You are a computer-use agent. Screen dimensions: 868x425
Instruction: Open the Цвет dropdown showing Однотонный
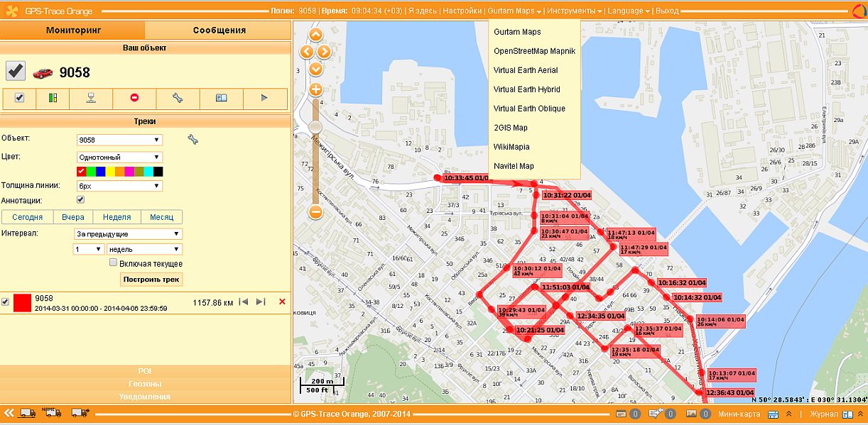pos(119,157)
